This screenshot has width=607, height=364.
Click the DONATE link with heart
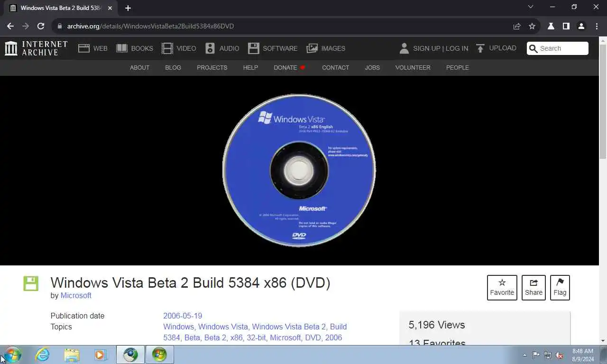tap(289, 68)
